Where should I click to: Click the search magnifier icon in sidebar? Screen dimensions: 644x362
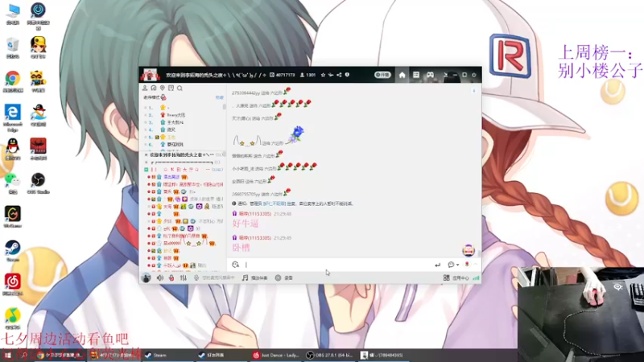pyautogui.click(x=180, y=88)
